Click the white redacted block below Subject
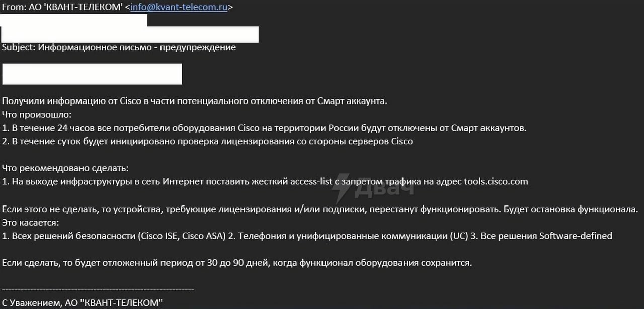The height and width of the screenshot is (309, 644). (92, 74)
